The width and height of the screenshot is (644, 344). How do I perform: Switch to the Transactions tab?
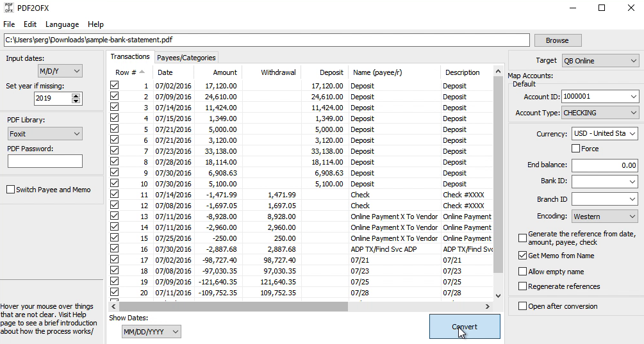point(130,56)
